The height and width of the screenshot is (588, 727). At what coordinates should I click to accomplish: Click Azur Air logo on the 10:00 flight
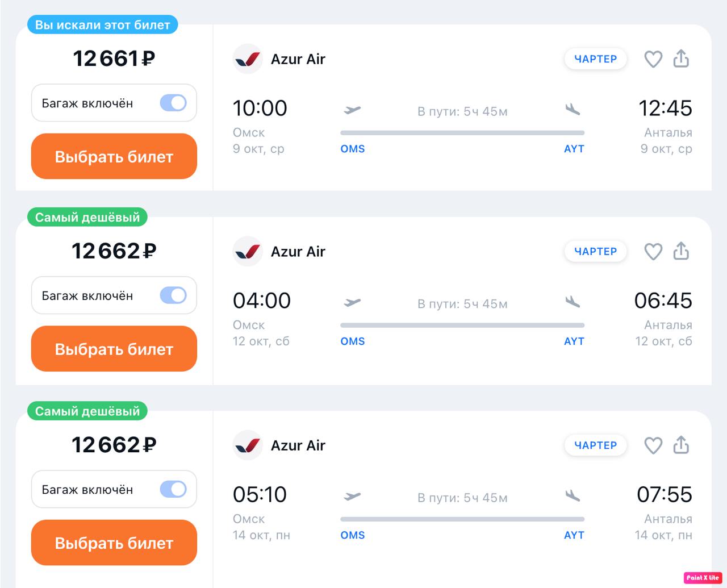(x=248, y=59)
